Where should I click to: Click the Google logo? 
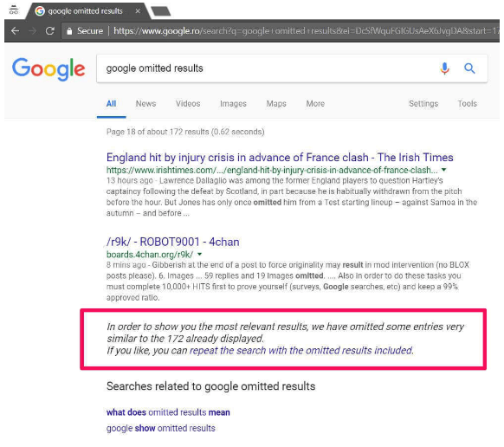pos(48,68)
